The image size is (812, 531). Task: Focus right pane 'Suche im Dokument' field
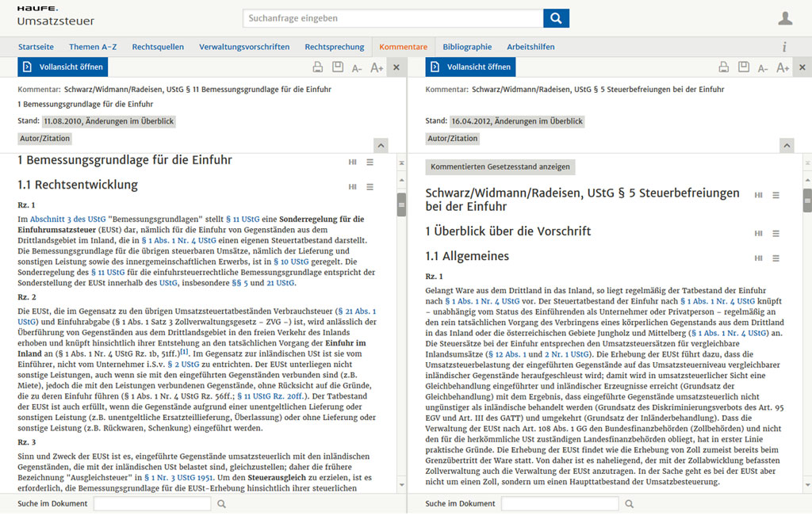point(560,503)
